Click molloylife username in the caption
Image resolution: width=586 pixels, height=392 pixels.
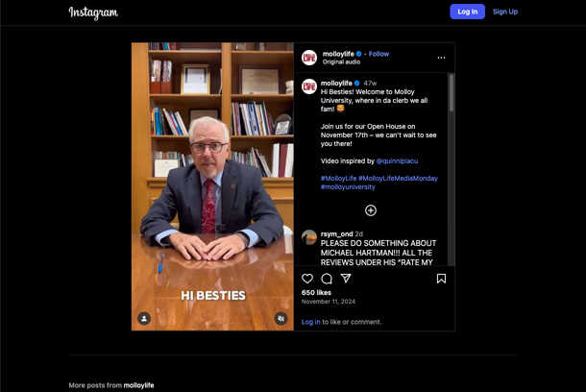(336, 83)
